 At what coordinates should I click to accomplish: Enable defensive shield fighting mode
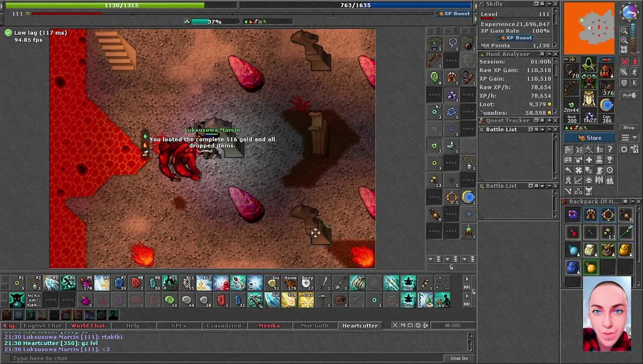pyautogui.click(x=624, y=83)
